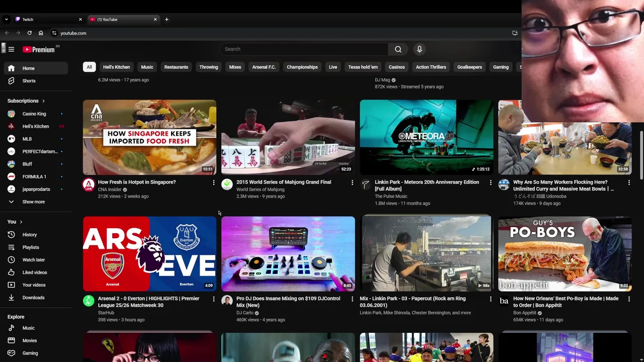Image resolution: width=644 pixels, height=362 pixels.
Task: Open World Series of Mahjong channel link
Action: (x=260, y=190)
